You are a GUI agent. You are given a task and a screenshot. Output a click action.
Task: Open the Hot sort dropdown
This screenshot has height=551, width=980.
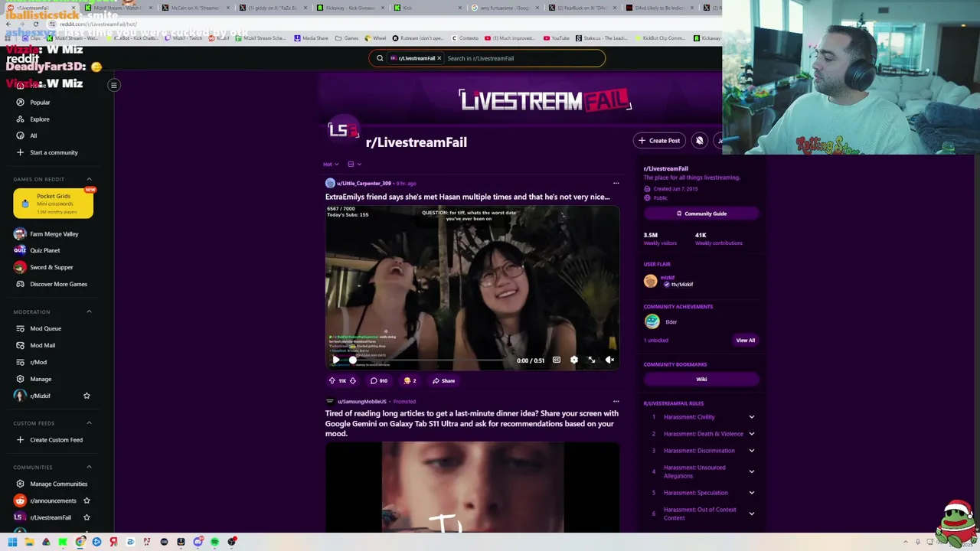(331, 164)
